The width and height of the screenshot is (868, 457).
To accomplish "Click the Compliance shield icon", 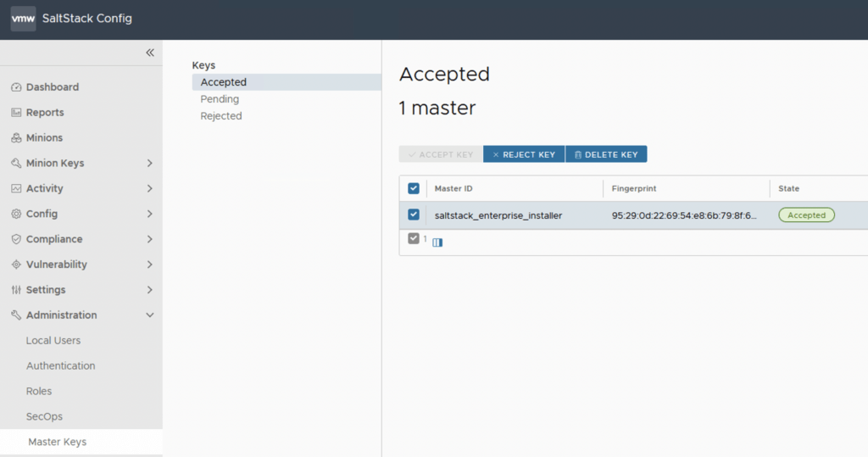I will (x=16, y=239).
